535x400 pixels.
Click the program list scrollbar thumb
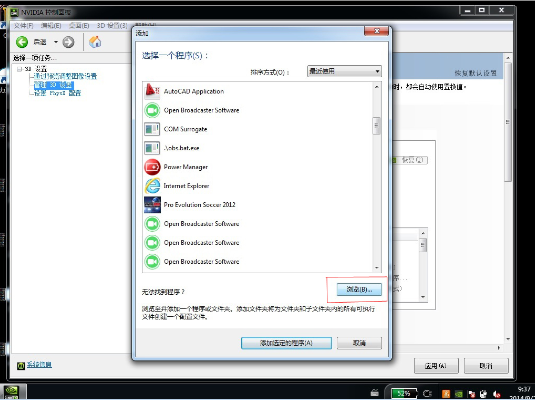click(376, 126)
